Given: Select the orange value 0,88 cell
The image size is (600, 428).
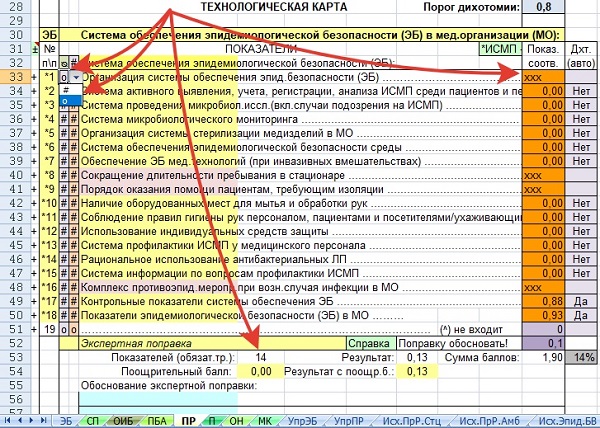Looking at the screenshot, I should [543, 301].
